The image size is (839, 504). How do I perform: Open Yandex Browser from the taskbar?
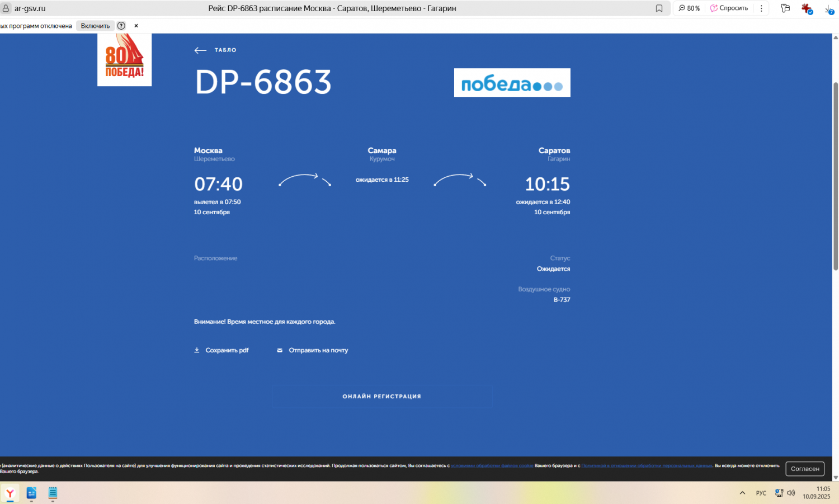click(10, 493)
